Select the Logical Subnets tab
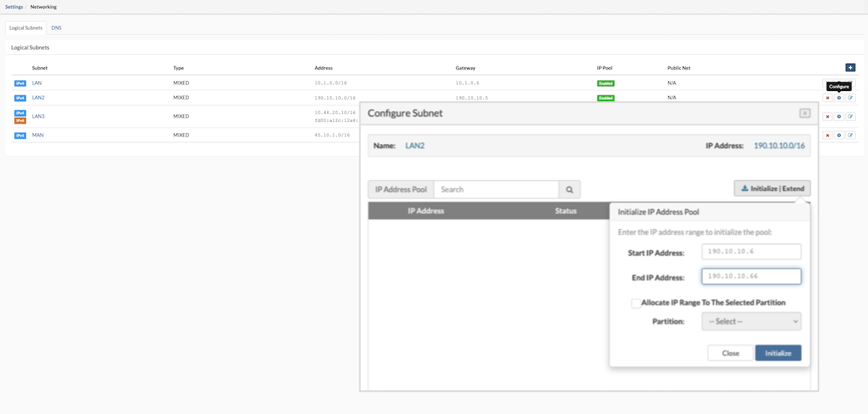Image resolution: width=868 pixels, height=414 pixels. pyautogui.click(x=26, y=27)
